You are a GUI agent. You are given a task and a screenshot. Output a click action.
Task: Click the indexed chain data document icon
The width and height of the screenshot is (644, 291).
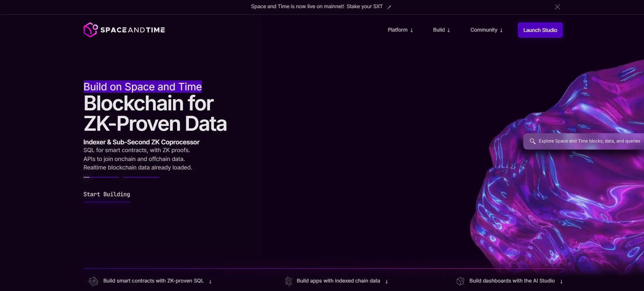pyautogui.click(x=289, y=281)
